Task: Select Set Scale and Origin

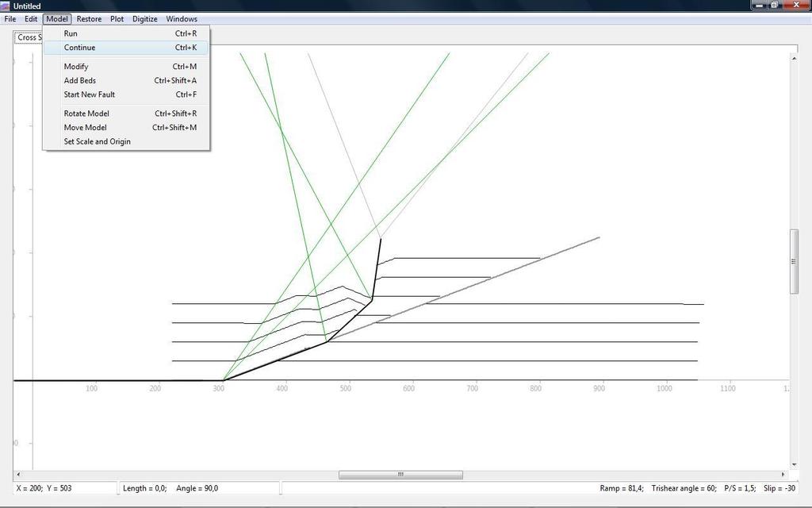Action: point(126,141)
